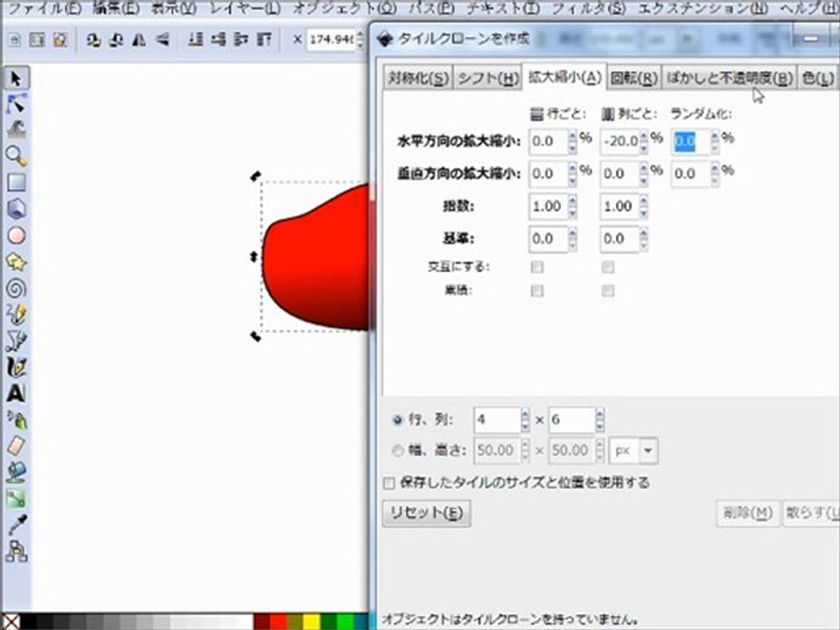Toggle 累積 checkbox for columns
Viewport: 840px width, 630px height.
[607, 290]
